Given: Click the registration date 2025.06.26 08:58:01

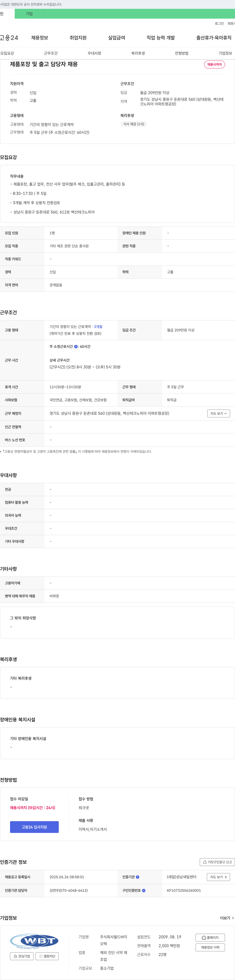Looking at the screenshot, I should [x=67, y=877].
